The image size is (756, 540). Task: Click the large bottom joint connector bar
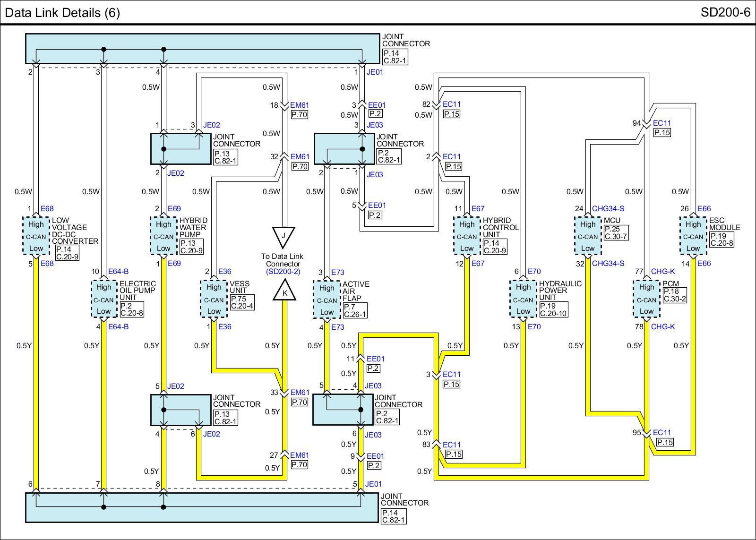point(202,507)
